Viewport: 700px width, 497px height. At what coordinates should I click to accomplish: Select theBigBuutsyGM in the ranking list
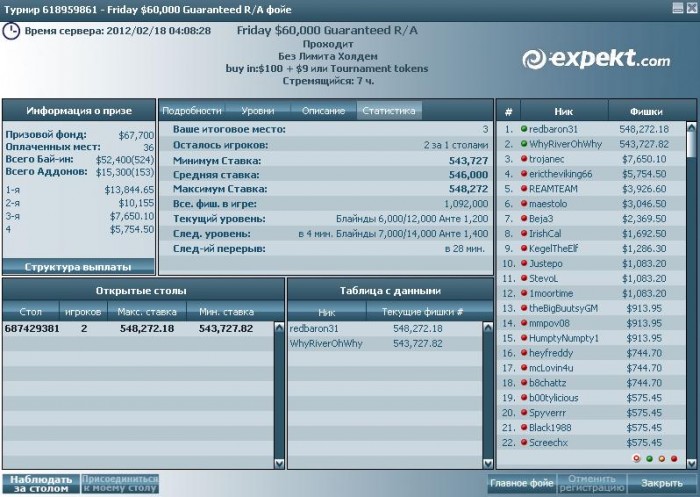(x=562, y=308)
